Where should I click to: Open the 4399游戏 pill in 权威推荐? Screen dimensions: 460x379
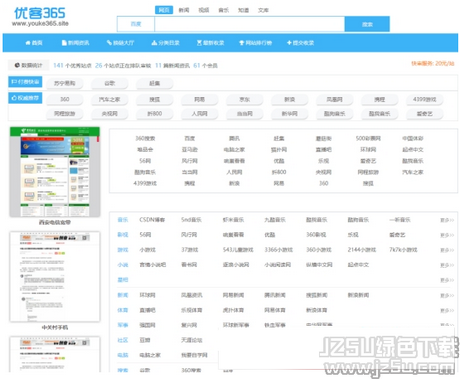425,99
